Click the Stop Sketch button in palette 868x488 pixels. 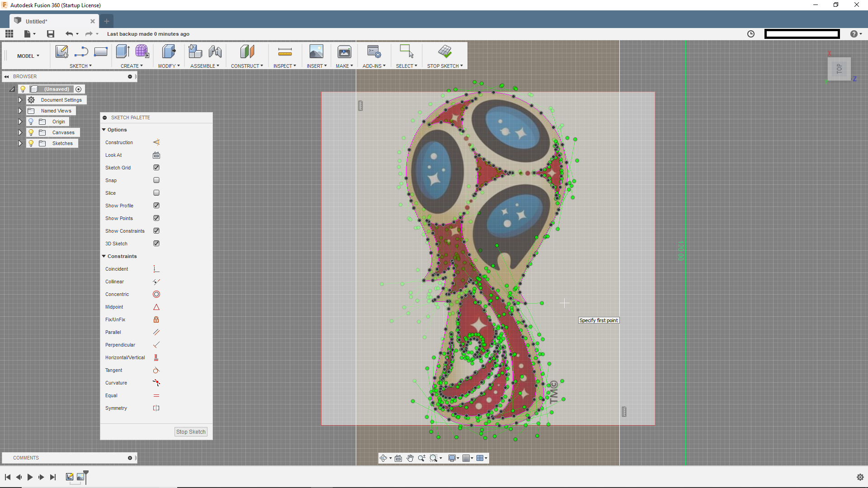(x=191, y=432)
